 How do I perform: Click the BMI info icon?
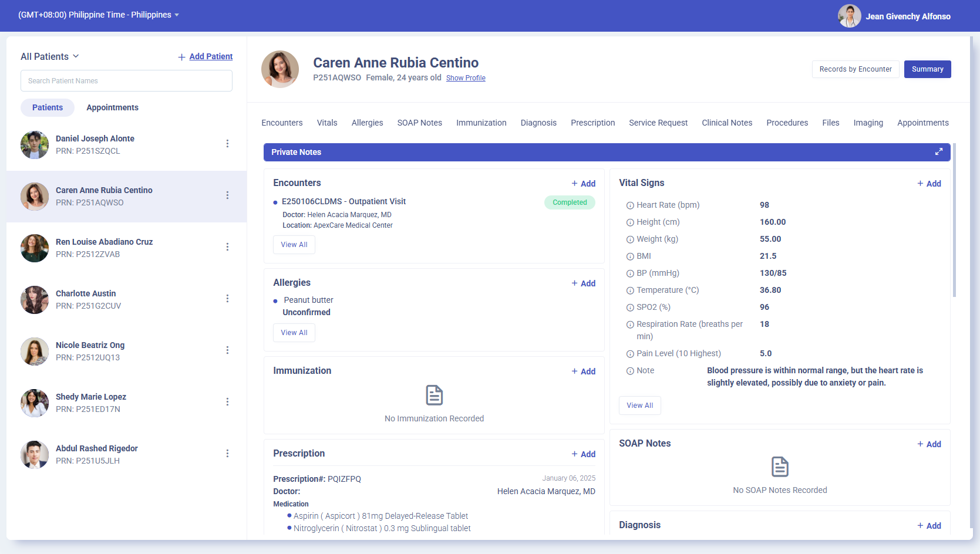[630, 256]
